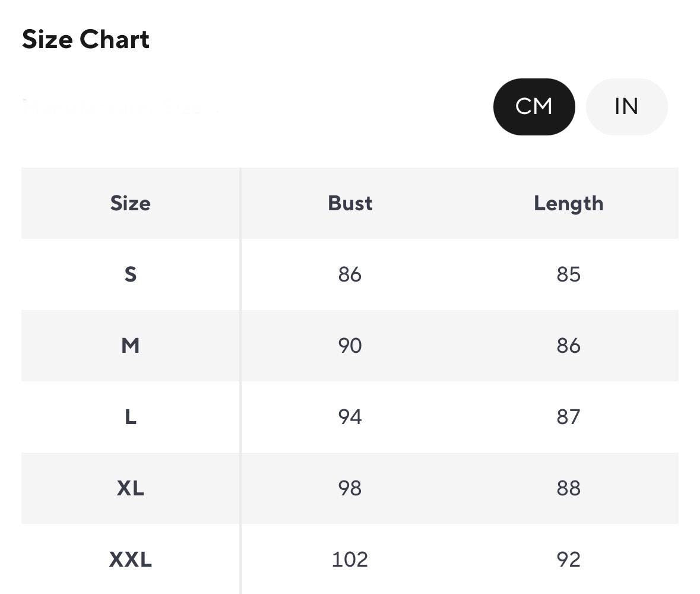Image resolution: width=700 pixels, height=594 pixels.
Task: Click the bust value for size S
Action: pos(350,274)
